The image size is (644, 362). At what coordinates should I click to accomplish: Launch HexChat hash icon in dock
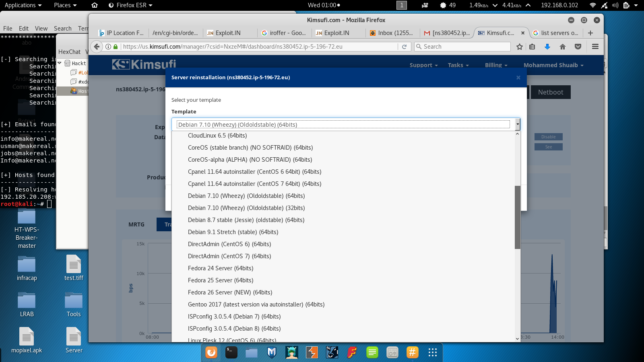pyautogui.click(x=413, y=352)
